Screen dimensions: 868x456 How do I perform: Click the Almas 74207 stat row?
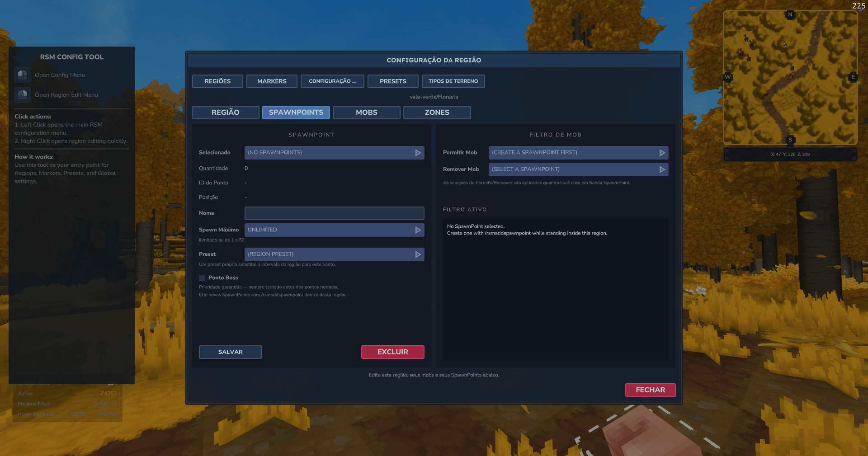[67, 394]
